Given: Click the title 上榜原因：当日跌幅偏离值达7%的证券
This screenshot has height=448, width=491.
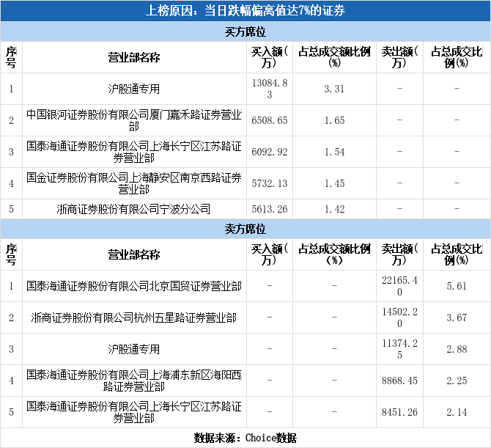Looking at the screenshot, I should pyautogui.click(x=245, y=11).
